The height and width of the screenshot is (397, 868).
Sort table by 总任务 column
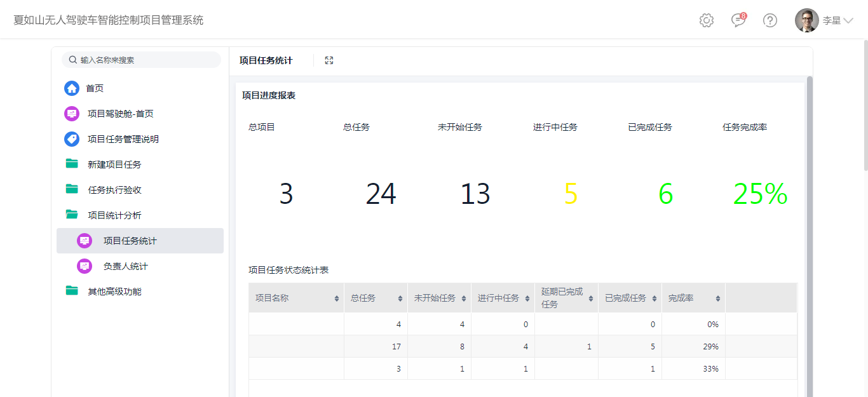coord(400,299)
